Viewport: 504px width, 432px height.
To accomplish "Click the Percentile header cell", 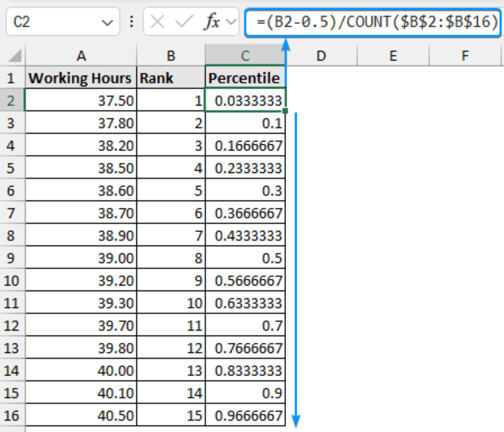I will point(244,78).
